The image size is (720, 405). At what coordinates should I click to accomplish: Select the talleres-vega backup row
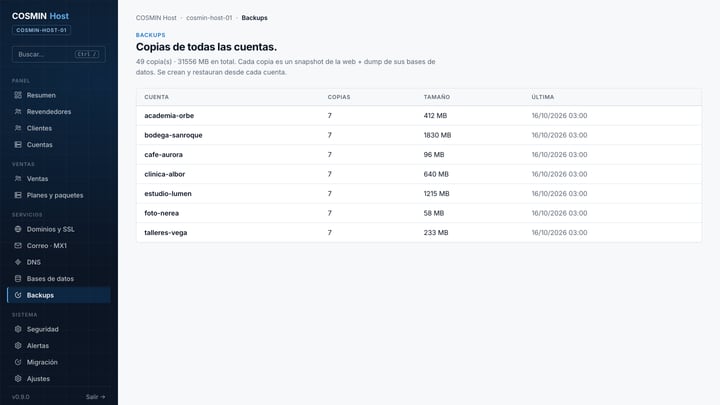(419, 233)
